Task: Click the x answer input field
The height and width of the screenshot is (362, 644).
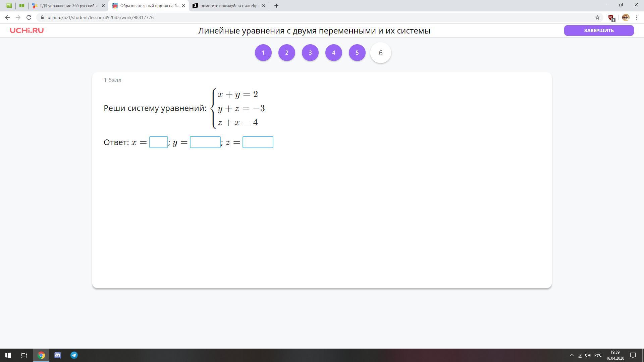Action: pos(158,142)
